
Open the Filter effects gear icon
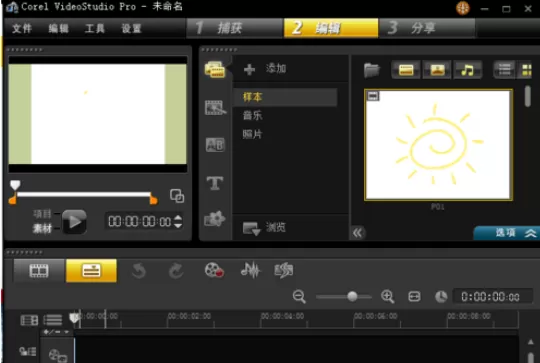(215, 219)
